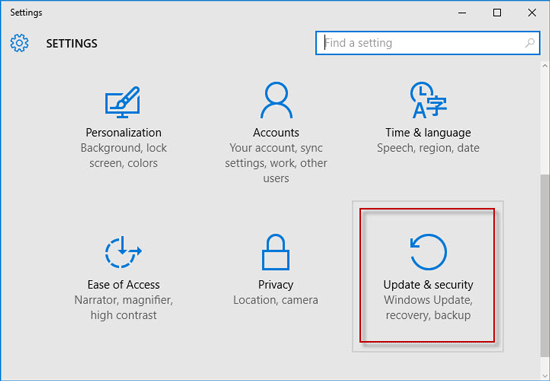The image size is (550, 381).
Task: Click the 'Windows Update, recovery, backup' description
Action: pyautogui.click(x=428, y=308)
